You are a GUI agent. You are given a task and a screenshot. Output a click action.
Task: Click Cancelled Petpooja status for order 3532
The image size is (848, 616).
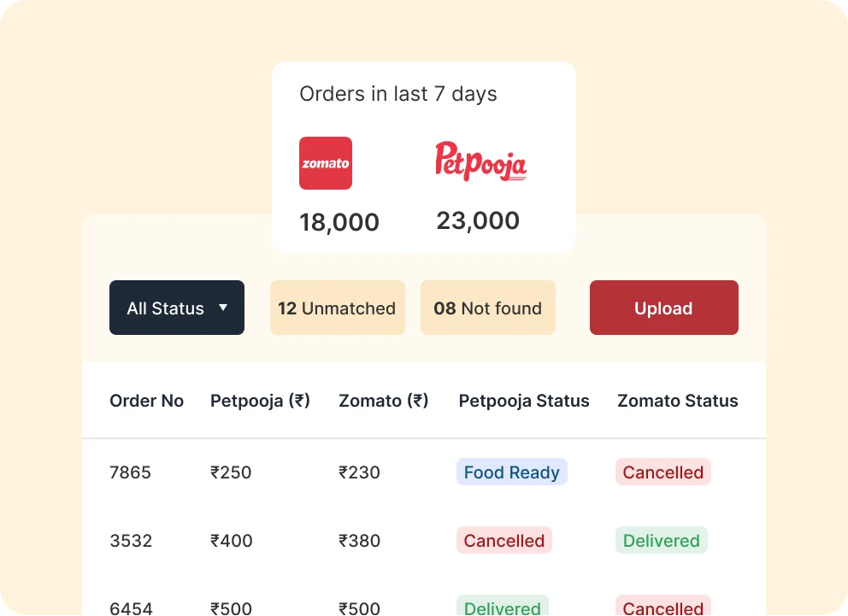pyautogui.click(x=503, y=541)
